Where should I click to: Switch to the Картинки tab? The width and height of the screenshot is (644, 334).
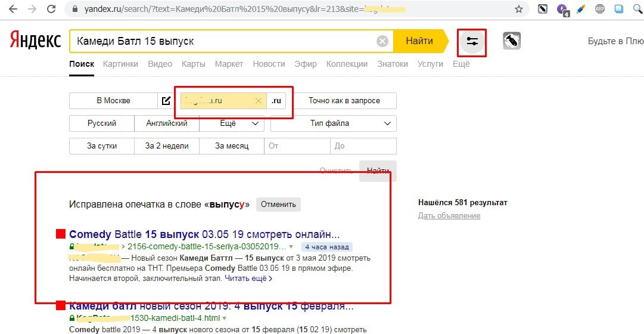(x=120, y=64)
